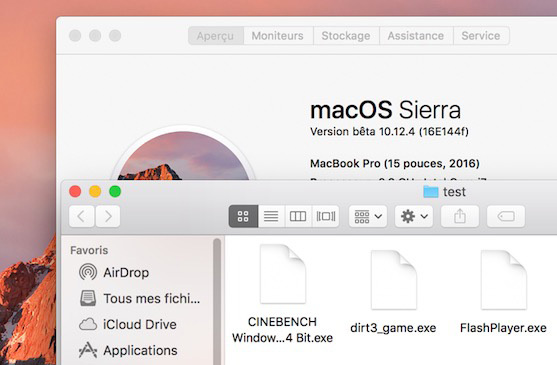Go forward in the Finder window
The image size is (557, 365).
(108, 216)
